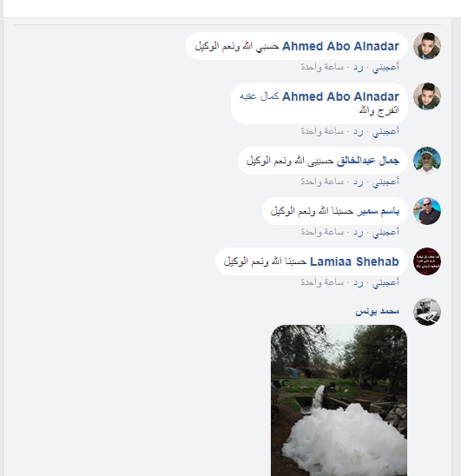This screenshot has width=461, height=476.
Task: Click Ahmed Abo Alnadar name in second comment
Action: [340, 96]
